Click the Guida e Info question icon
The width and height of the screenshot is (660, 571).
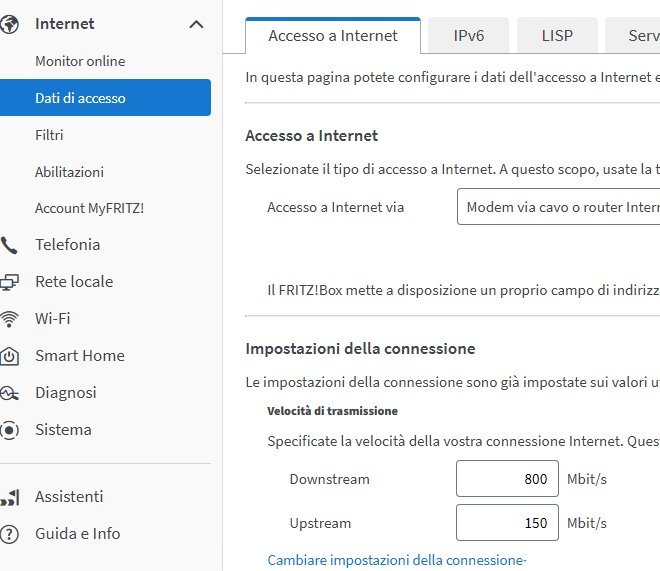point(10,534)
